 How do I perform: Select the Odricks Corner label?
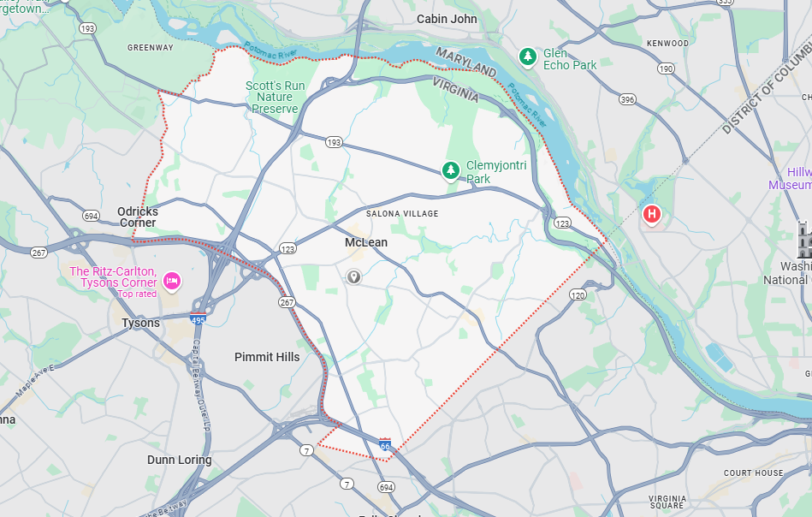(138, 217)
